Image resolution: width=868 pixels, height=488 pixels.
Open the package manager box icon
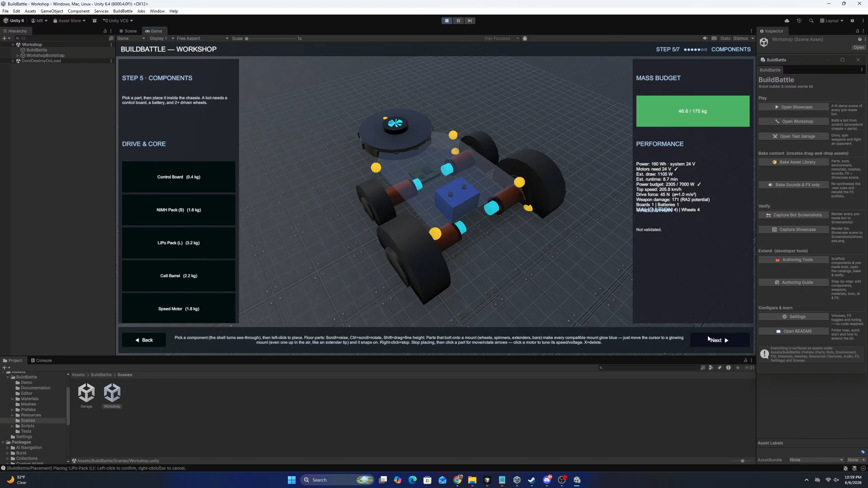pos(95,21)
